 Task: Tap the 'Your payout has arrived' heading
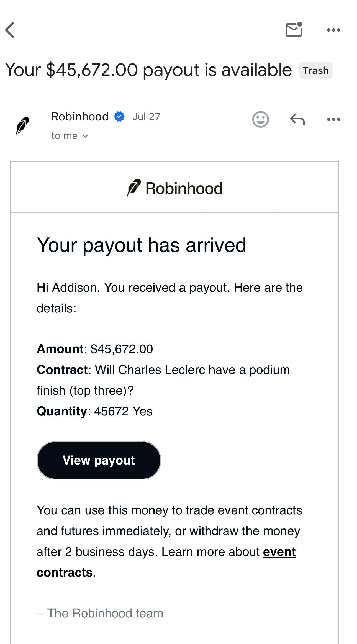142,245
